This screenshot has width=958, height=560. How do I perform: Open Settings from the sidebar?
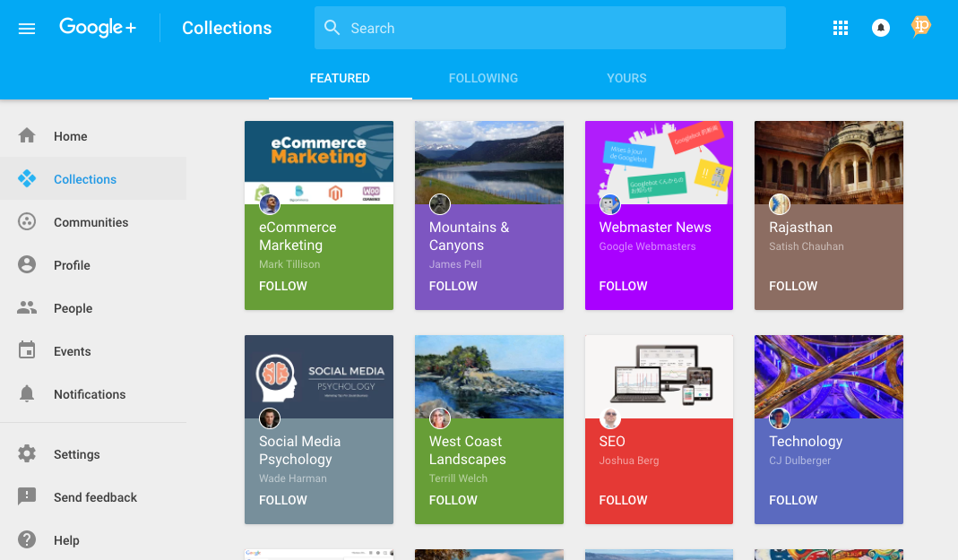93,454
